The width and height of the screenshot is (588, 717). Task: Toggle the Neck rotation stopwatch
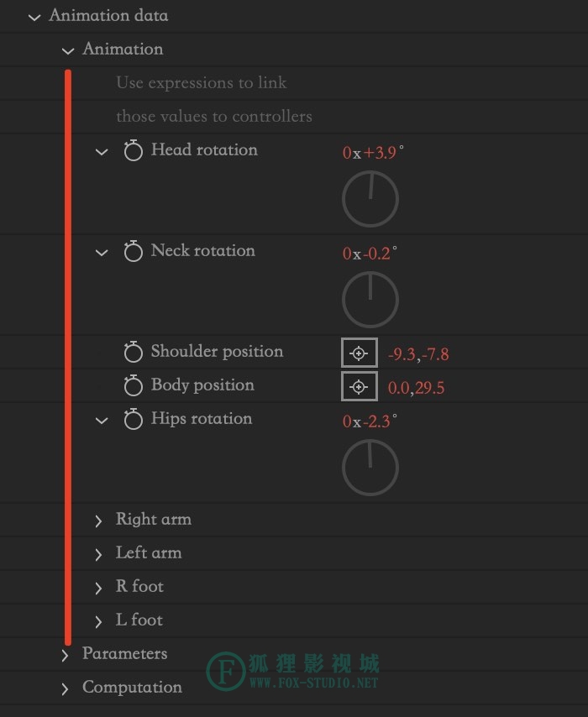134,251
